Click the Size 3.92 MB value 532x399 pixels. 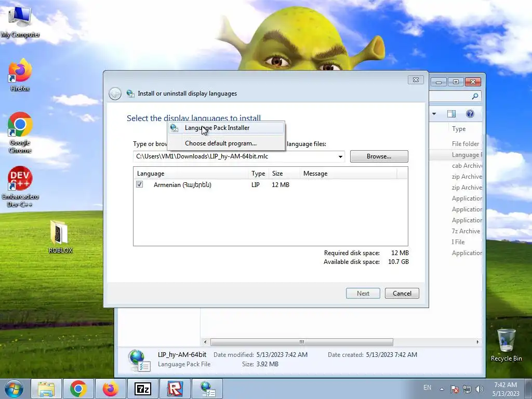pos(267,364)
